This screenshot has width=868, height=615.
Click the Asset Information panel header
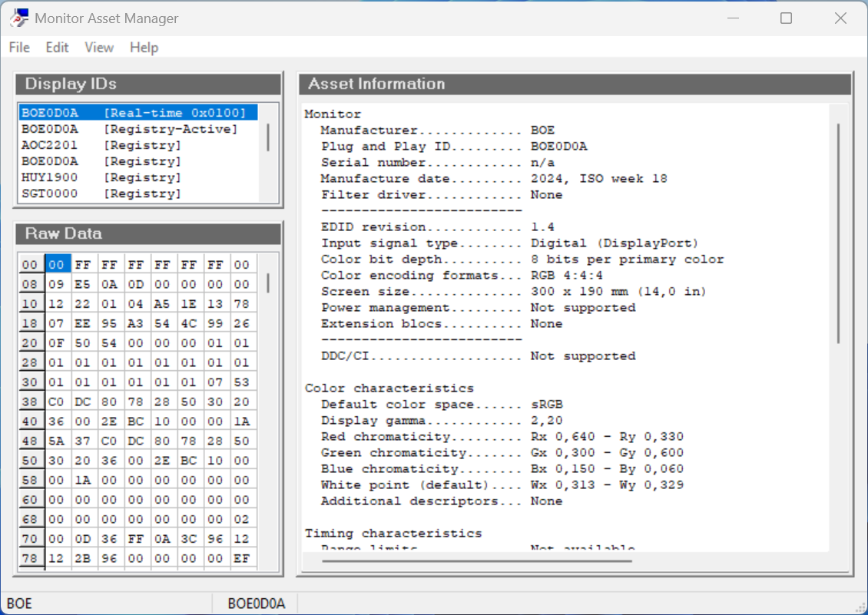(575, 84)
